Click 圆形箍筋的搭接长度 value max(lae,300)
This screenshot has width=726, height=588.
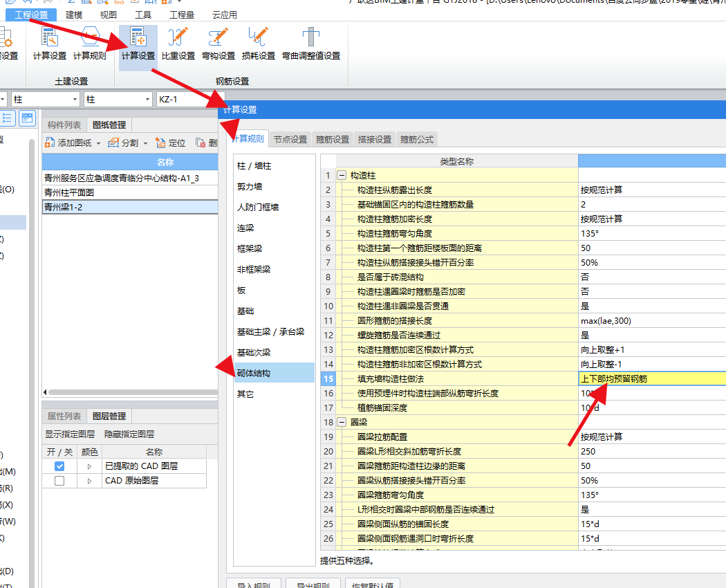click(652, 321)
